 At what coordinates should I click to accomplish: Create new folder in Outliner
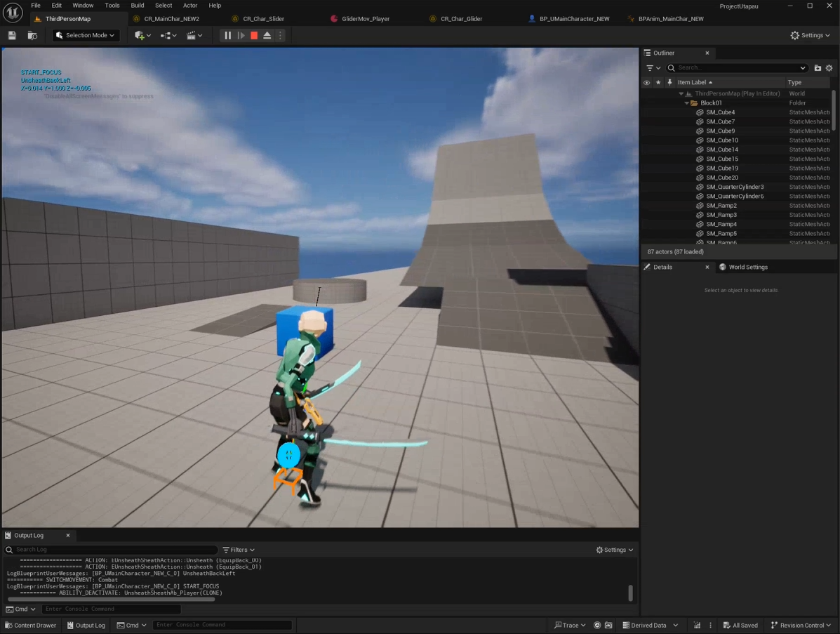[818, 68]
